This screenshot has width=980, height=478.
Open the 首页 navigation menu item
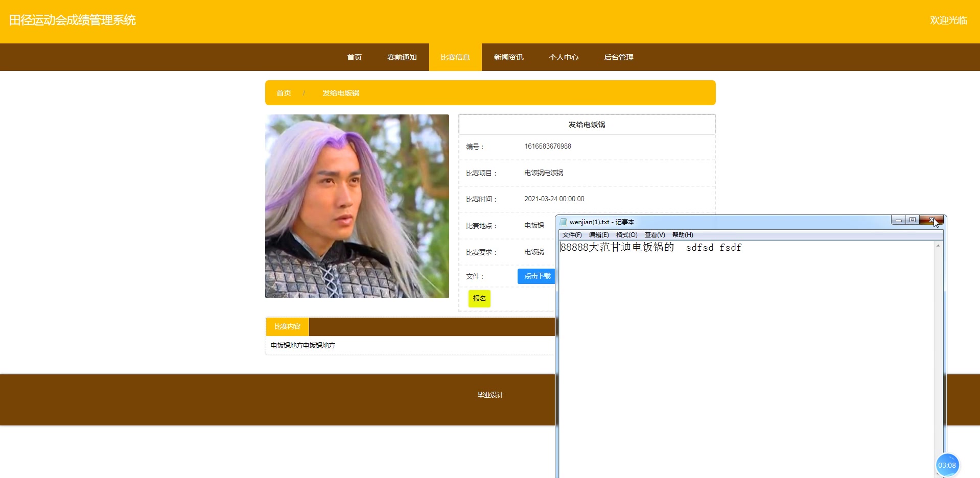coord(354,57)
